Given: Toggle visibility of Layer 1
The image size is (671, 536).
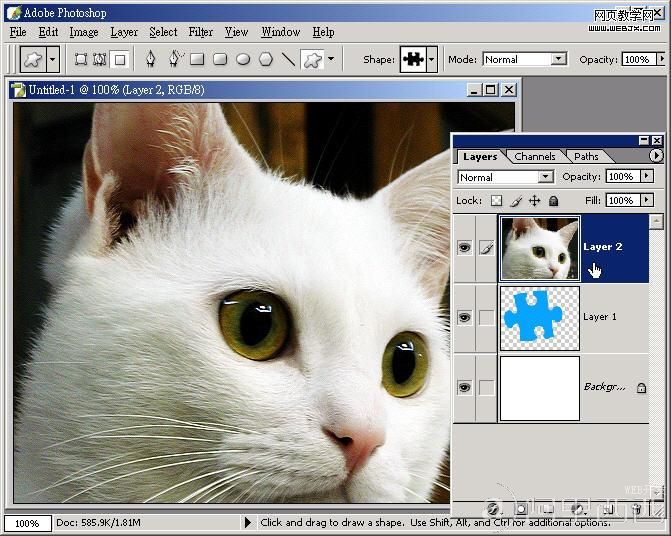Looking at the screenshot, I should (x=464, y=317).
